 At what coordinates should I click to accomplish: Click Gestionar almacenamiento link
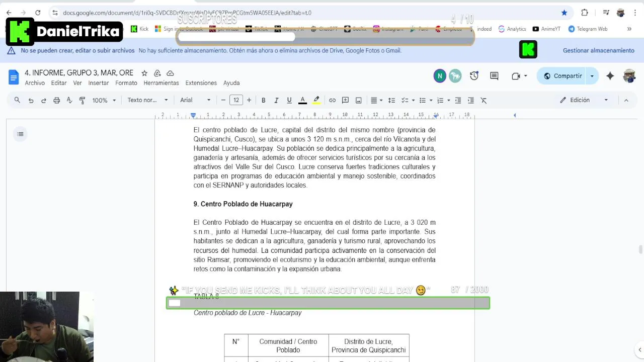click(x=598, y=50)
